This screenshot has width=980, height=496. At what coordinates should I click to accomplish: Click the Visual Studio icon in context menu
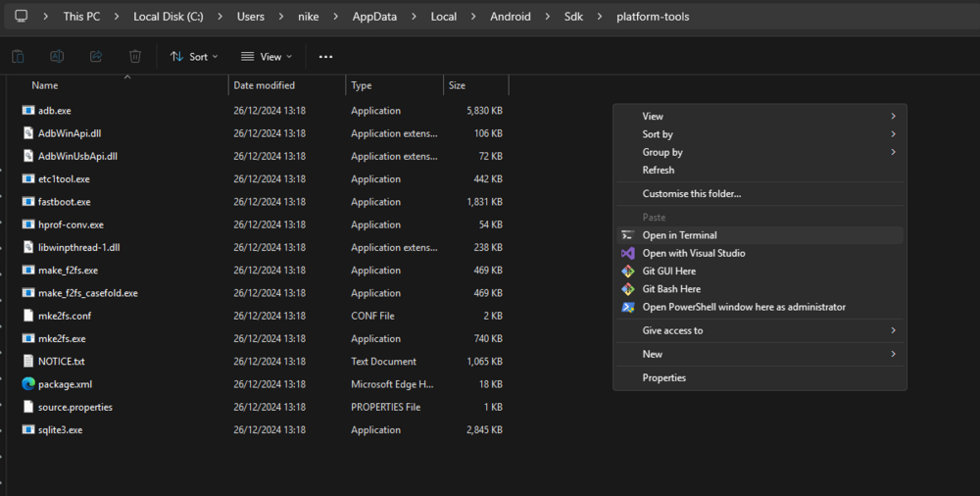tap(628, 253)
